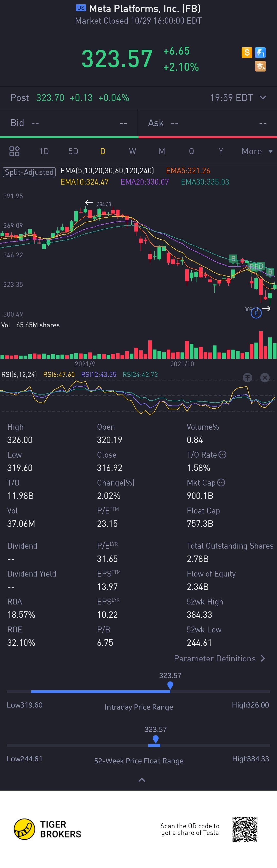Tap the EMA5:321.26 value

point(188,170)
